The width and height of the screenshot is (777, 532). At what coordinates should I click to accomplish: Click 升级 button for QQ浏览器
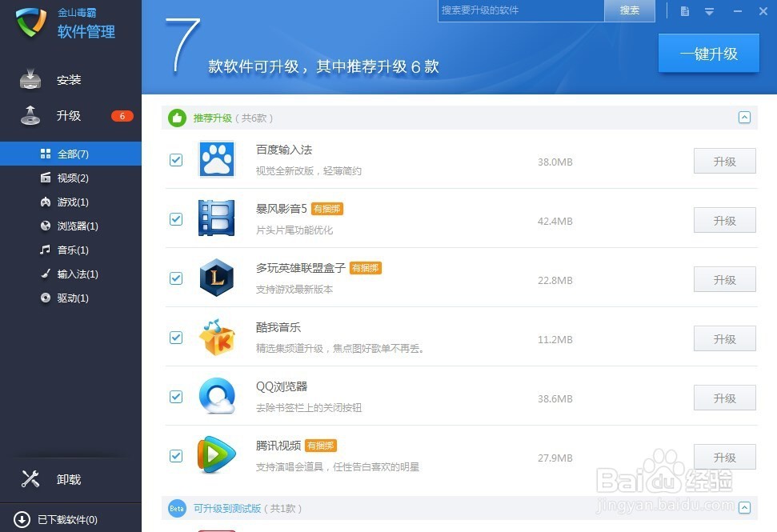(724, 398)
